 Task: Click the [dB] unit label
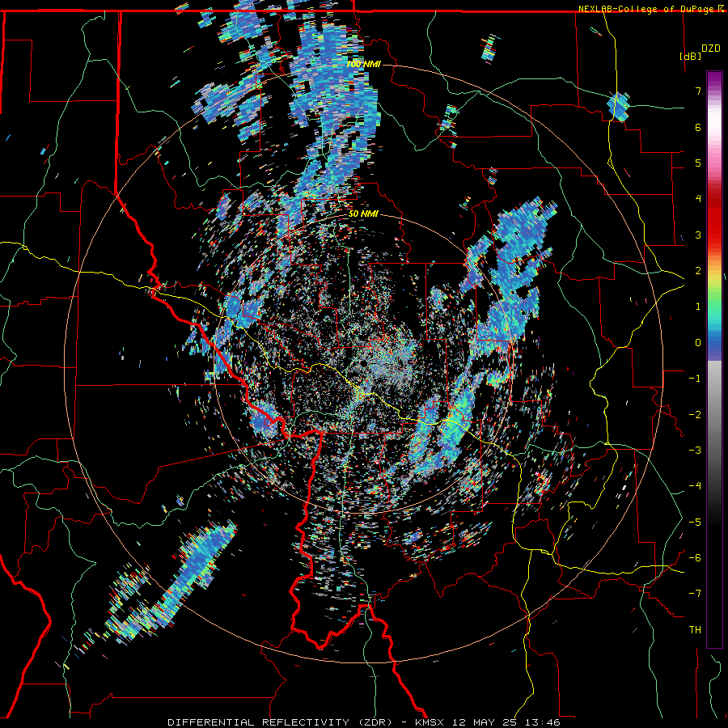point(691,57)
